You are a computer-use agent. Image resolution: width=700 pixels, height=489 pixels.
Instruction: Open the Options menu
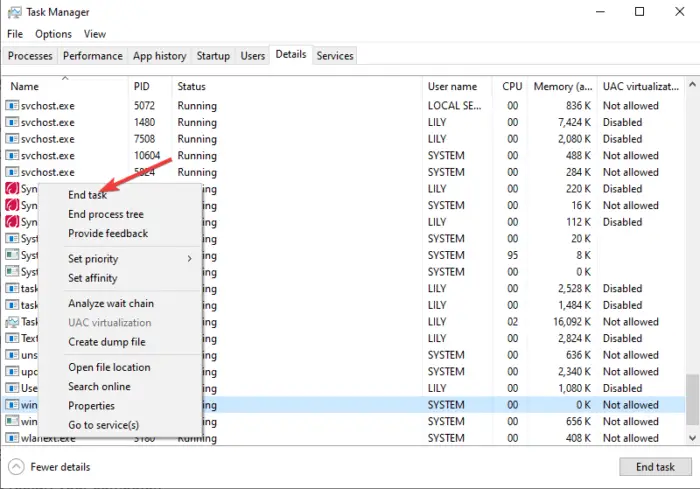[53, 34]
